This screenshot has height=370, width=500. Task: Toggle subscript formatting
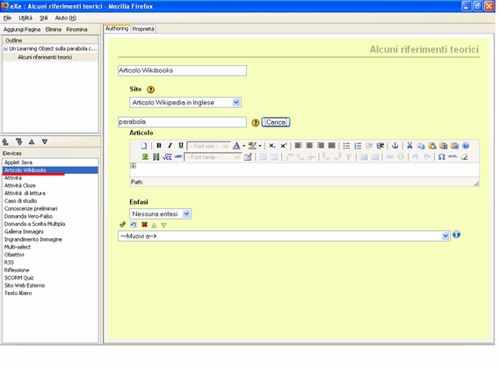tap(272, 146)
